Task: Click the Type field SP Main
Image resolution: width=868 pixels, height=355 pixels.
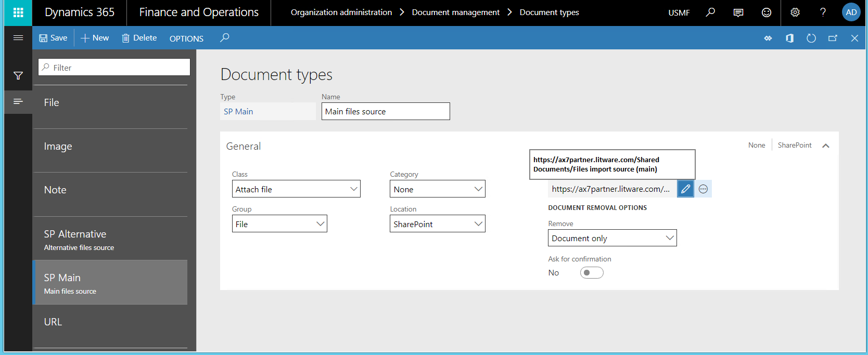Action: click(x=268, y=111)
